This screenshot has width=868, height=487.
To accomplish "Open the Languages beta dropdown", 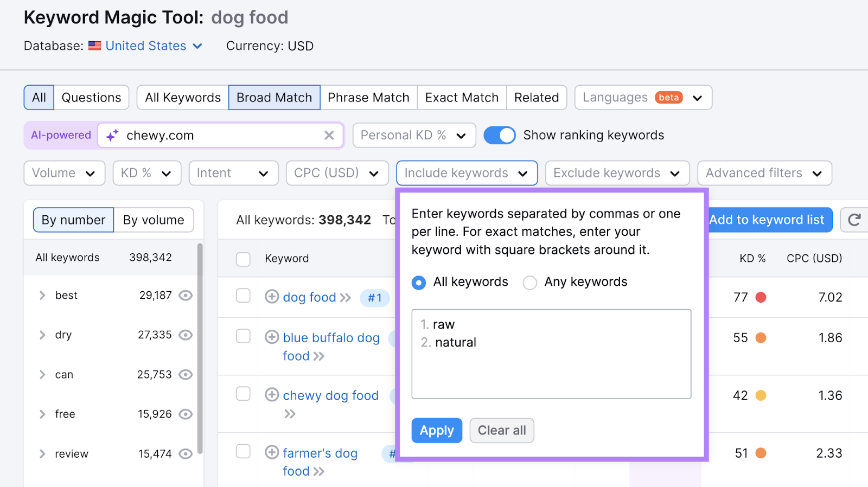I will tap(642, 98).
